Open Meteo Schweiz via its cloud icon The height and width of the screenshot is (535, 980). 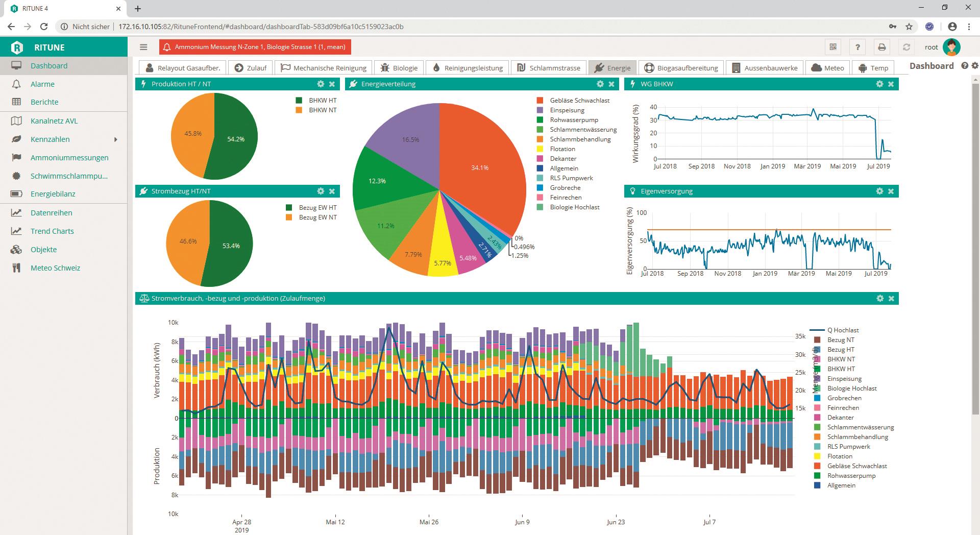click(16, 267)
